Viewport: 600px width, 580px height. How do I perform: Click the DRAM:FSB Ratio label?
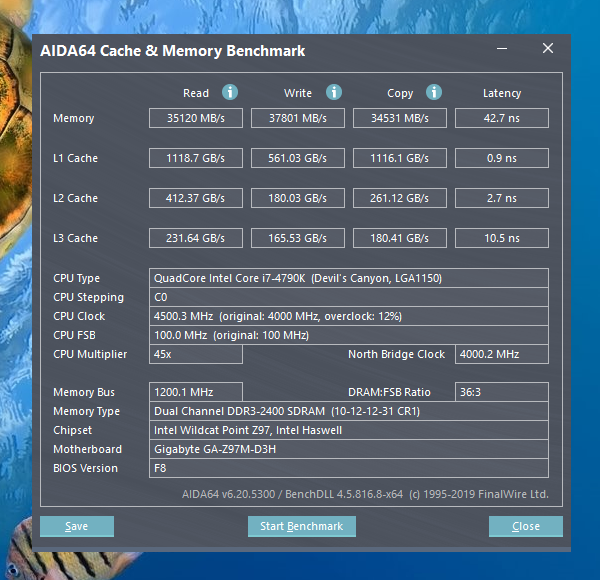(389, 392)
